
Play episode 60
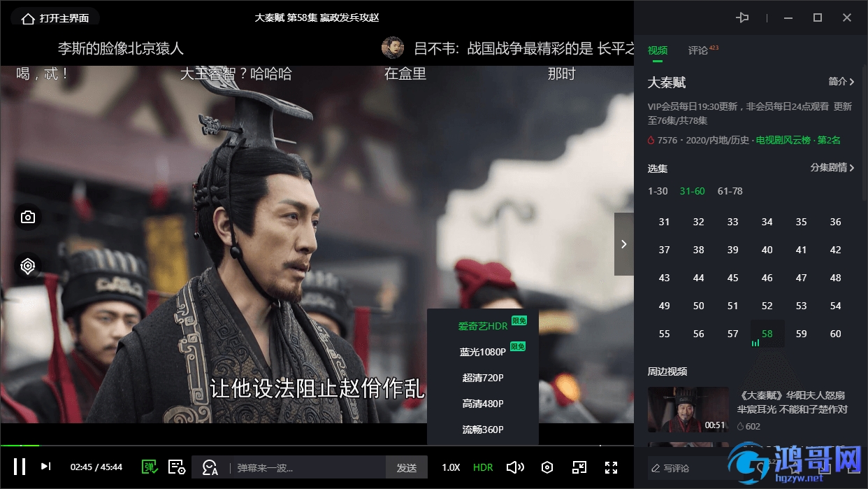pos(836,334)
